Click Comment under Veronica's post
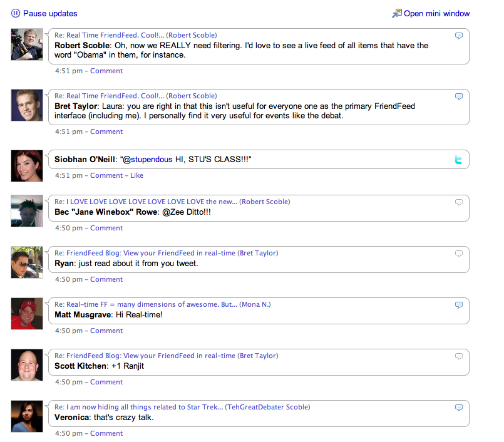 [106, 433]
